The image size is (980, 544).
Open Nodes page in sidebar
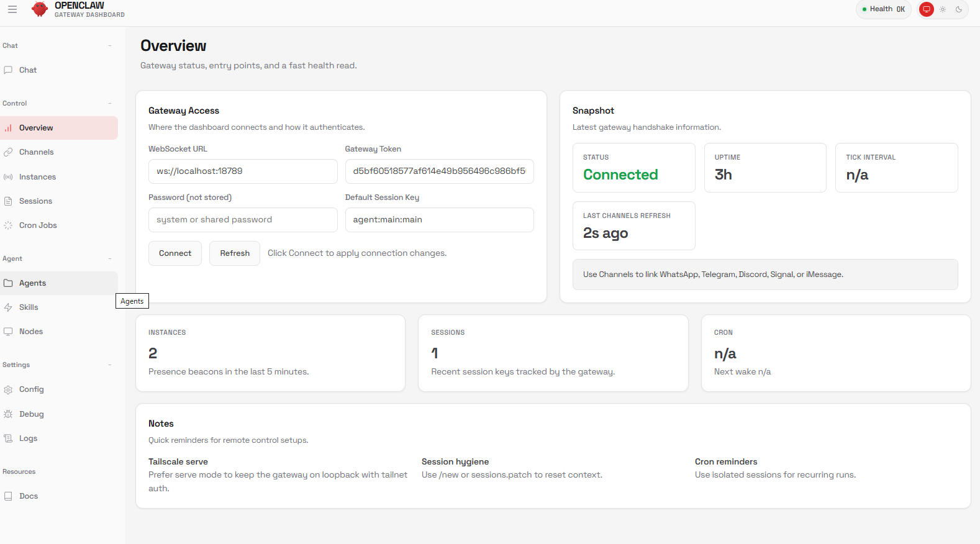[x=59, y=332]
